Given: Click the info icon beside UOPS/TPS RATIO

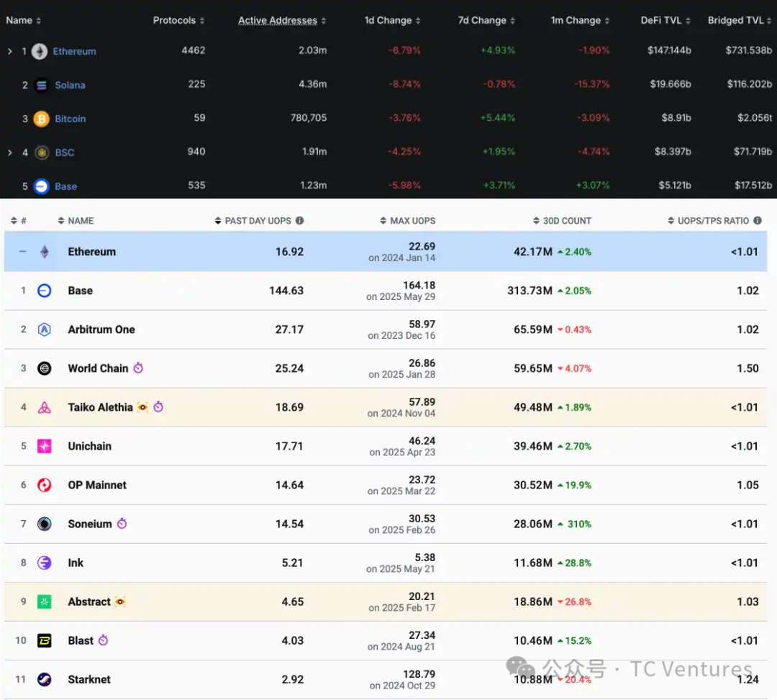Looking at the screenshot, I should 758,220.
